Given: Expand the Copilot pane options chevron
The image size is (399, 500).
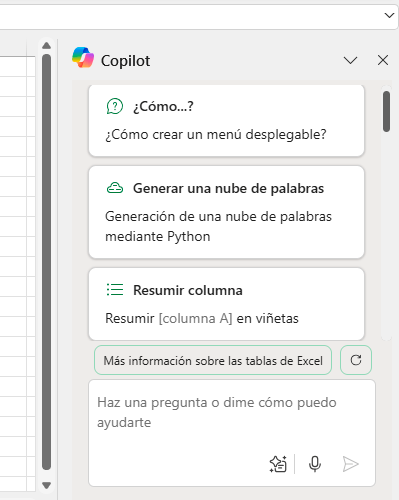Looking at the screenshot, I should pyautogui.click(x=350, y=60).
